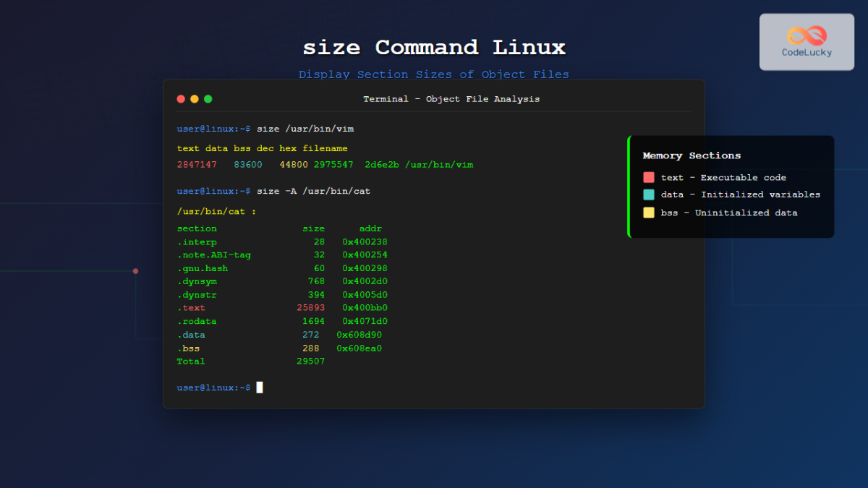Click the yellow terminal window dot
Screen dimensions: 868x488
click(194, 99)
